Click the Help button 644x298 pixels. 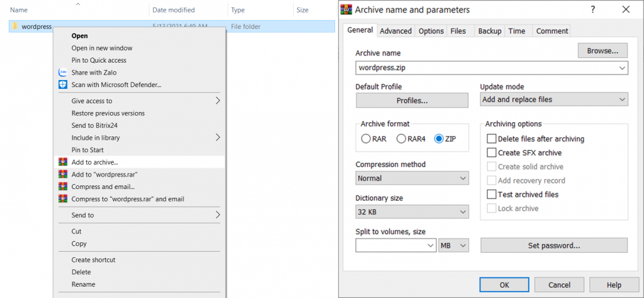[614, 285]
